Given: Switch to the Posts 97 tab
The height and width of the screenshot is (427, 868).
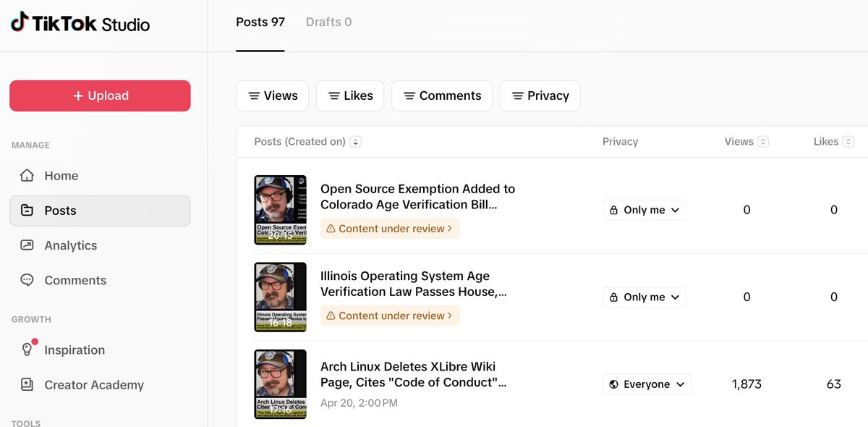Looking at the screenshot, I should [x=260, y=22].
